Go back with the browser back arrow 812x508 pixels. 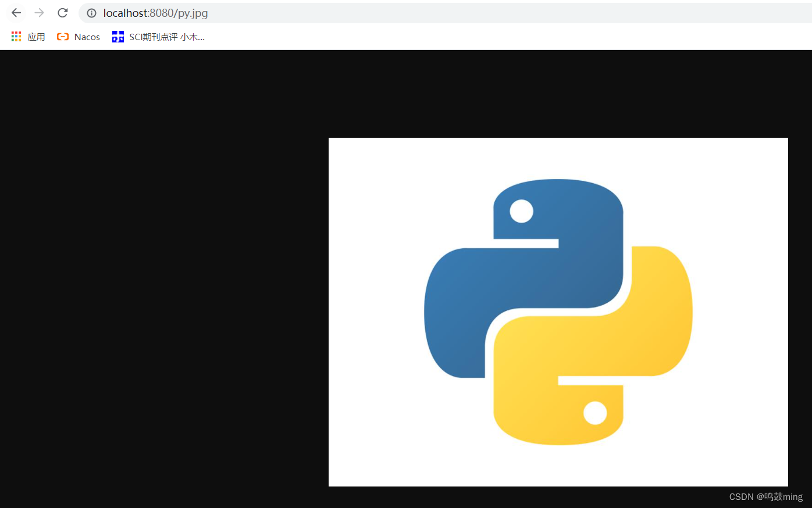[x=16, y=13]
